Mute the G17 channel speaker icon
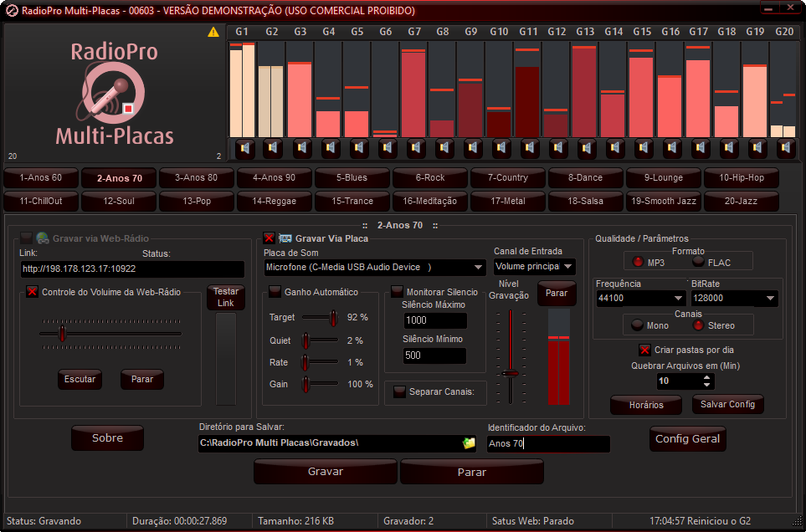The width and height of the screenshot is (806, 532). [x=700, y=148]
